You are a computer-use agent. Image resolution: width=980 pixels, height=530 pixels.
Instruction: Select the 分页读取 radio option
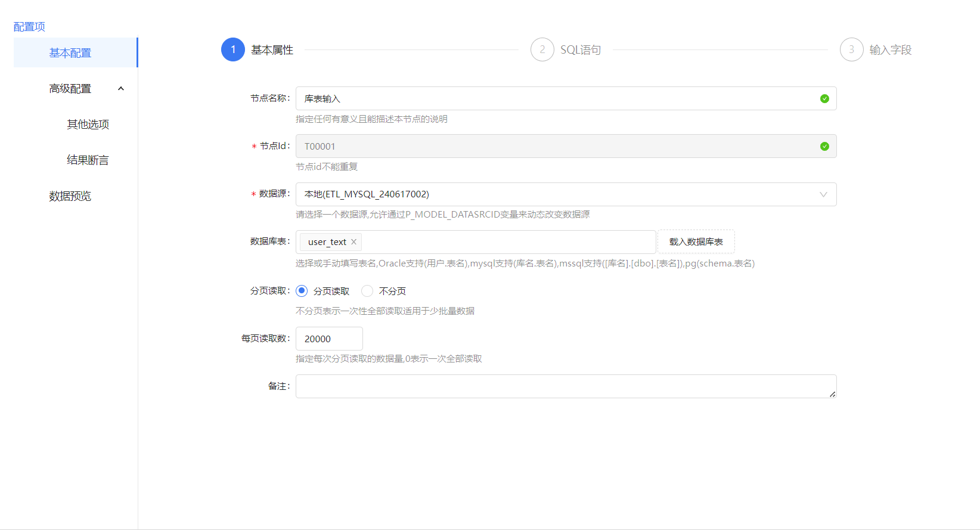click(x=302, y=291)
